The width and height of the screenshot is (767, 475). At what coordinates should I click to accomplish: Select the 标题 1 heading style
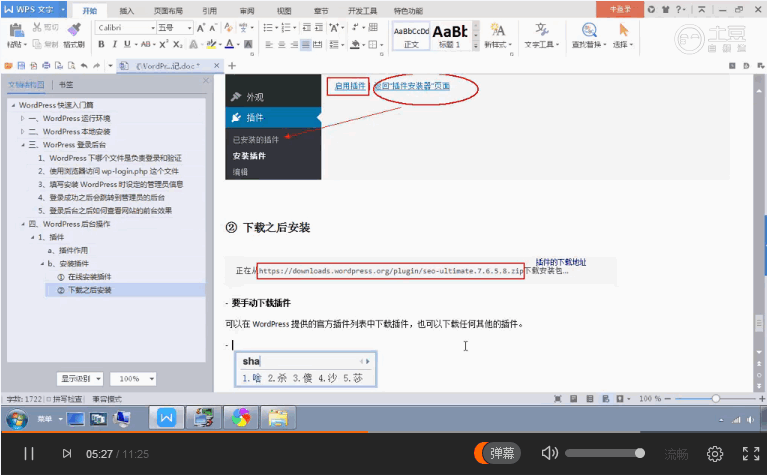click(x=450, y=36)
